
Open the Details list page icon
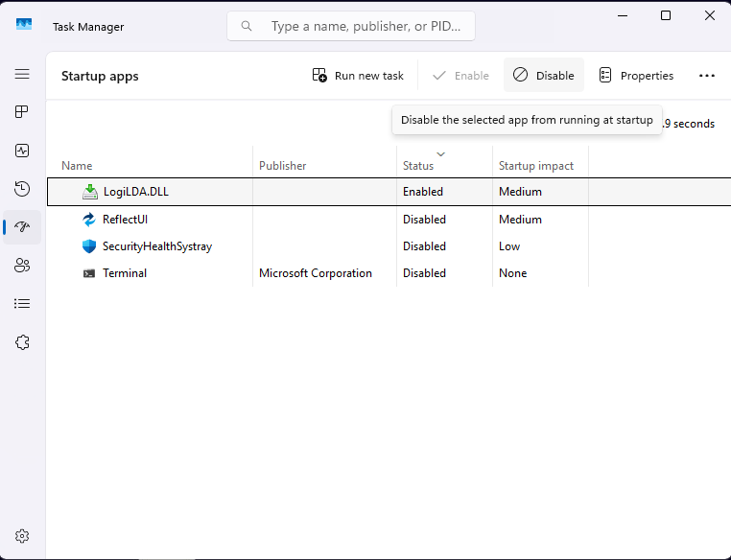pyautogui.click(x=22, y=304)
